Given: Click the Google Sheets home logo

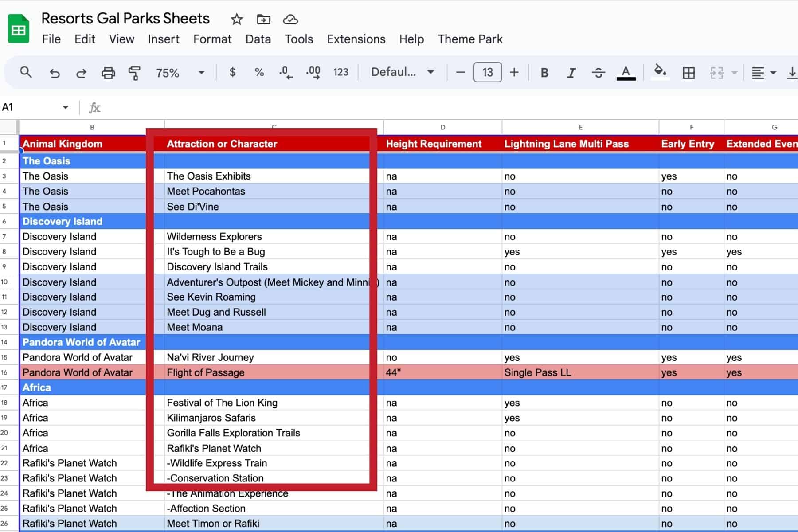Looking at the screenshot, I should tap(19, 29).
